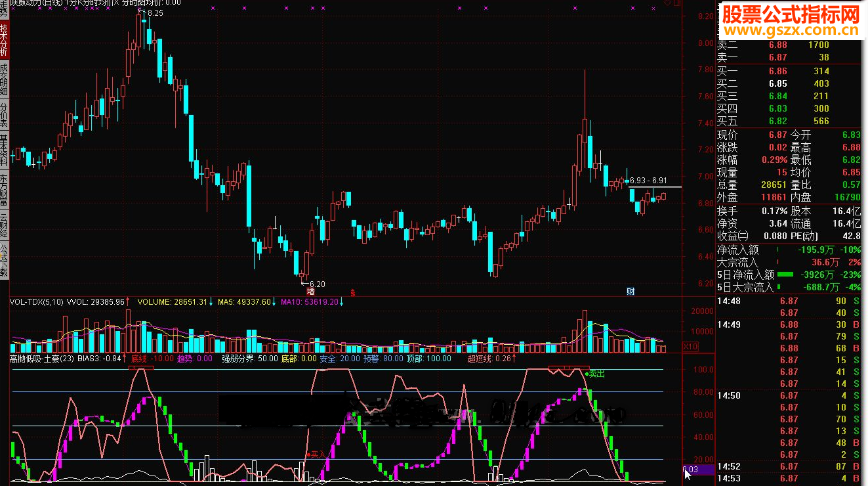Viewport: 868px width, 486px height.
Task: Click the 涨幅 0.29% value
Action: (775, 160)
